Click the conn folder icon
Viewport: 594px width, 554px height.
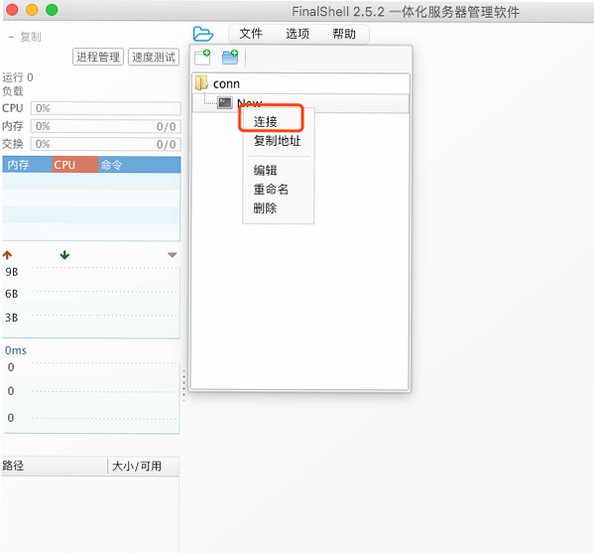(x=201, y=83)
